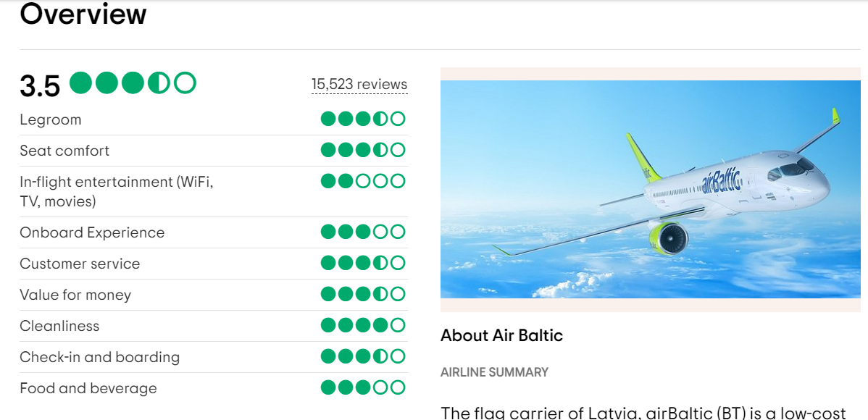
Task: Click the Value for money label
Action: point(76,295)
